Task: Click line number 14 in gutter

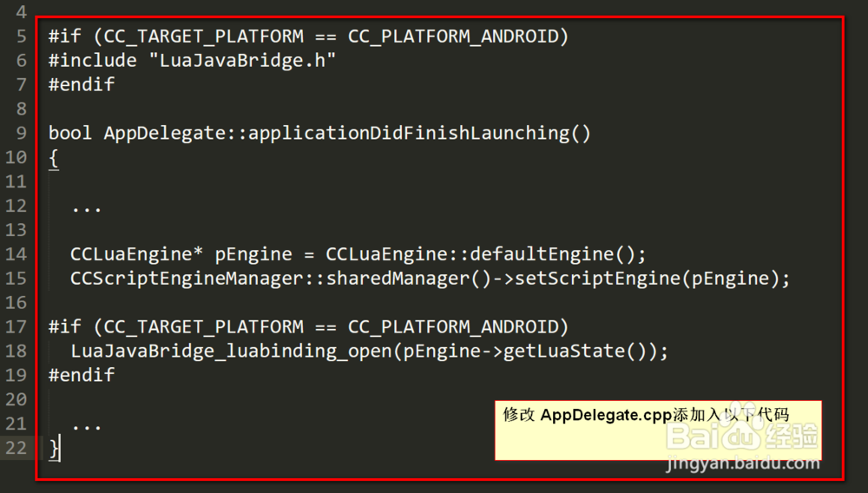Action: coord(16,254)
